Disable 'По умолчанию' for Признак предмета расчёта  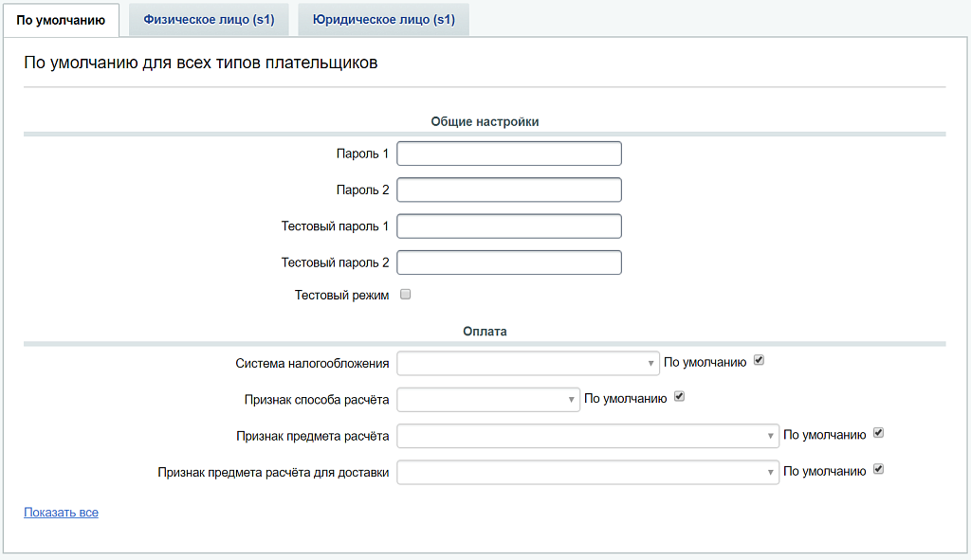click(878, 433)
